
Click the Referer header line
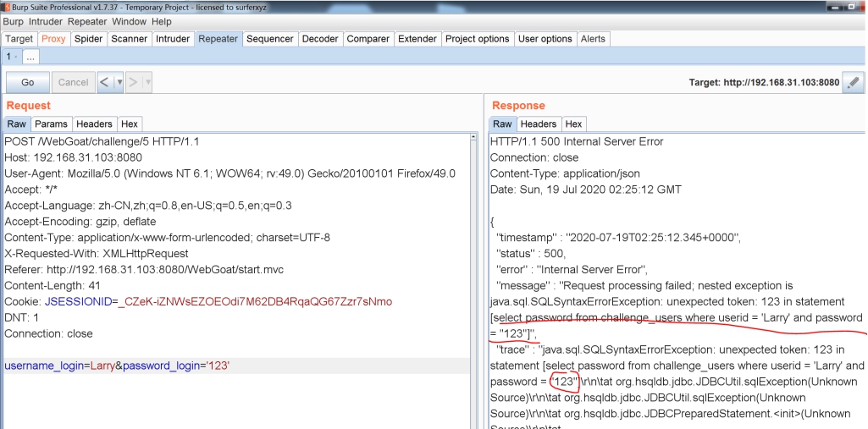tap(144, 270)
